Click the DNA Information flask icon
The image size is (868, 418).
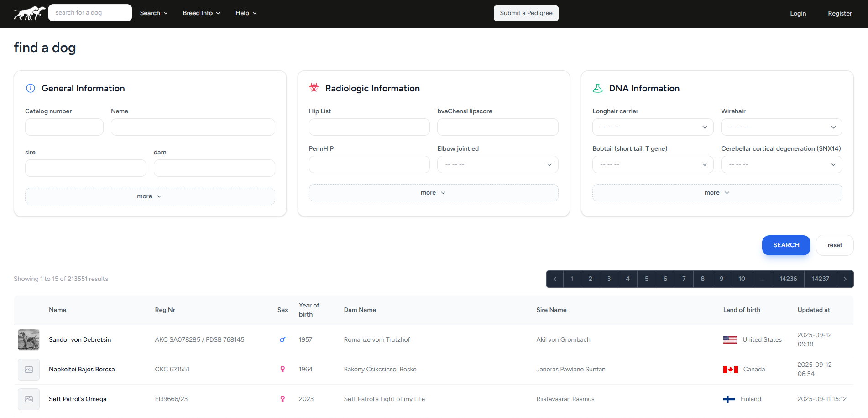597,88
